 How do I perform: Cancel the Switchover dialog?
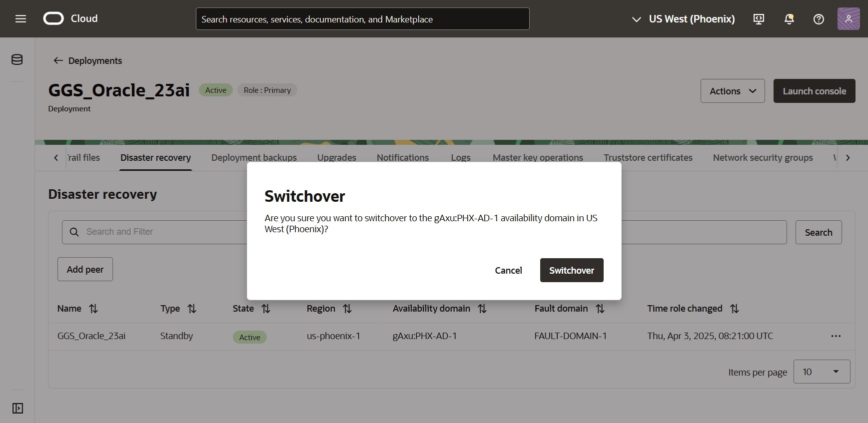click(508, 270)
